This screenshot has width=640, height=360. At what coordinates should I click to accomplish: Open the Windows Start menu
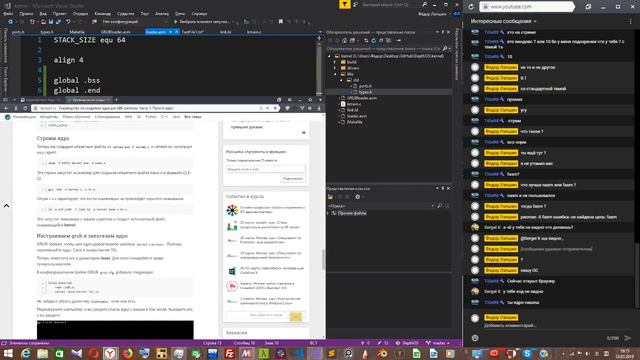8,353
